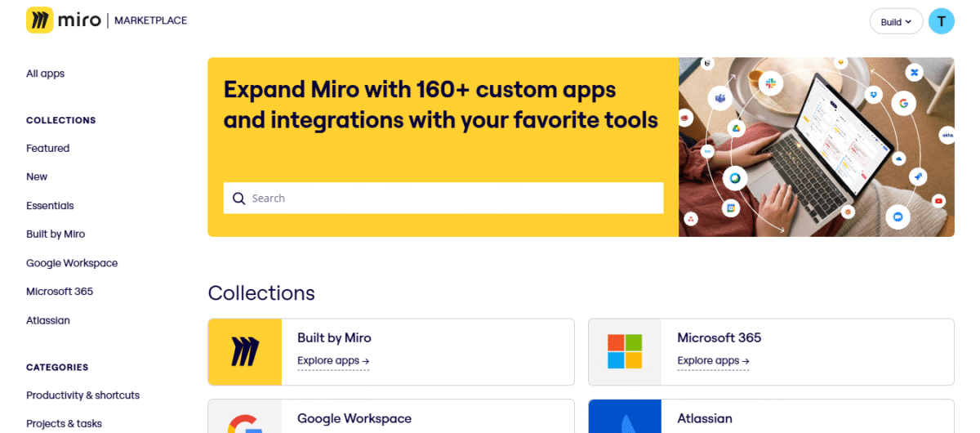The height and width of the screenshot is (433, 980).
Task: Open the New collection in sidebar
Action: 37,176
